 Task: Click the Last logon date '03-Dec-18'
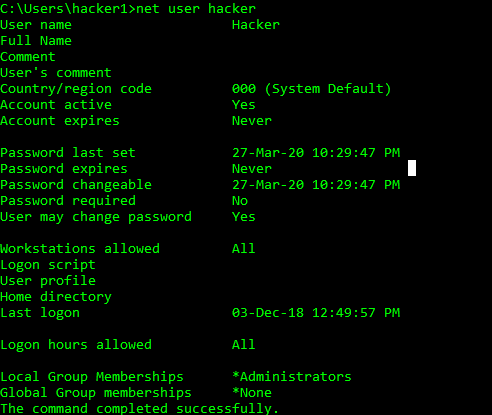[x=268, y=313]
